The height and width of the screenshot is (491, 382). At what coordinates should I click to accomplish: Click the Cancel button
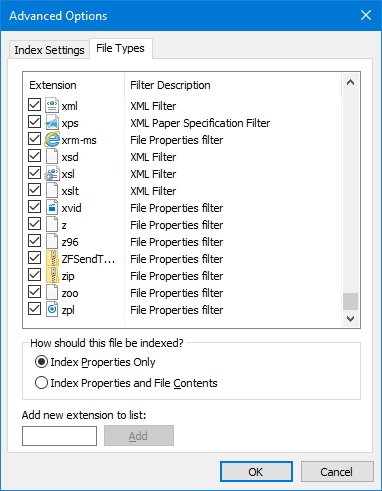pyautogui.click(x=337, y=472)
